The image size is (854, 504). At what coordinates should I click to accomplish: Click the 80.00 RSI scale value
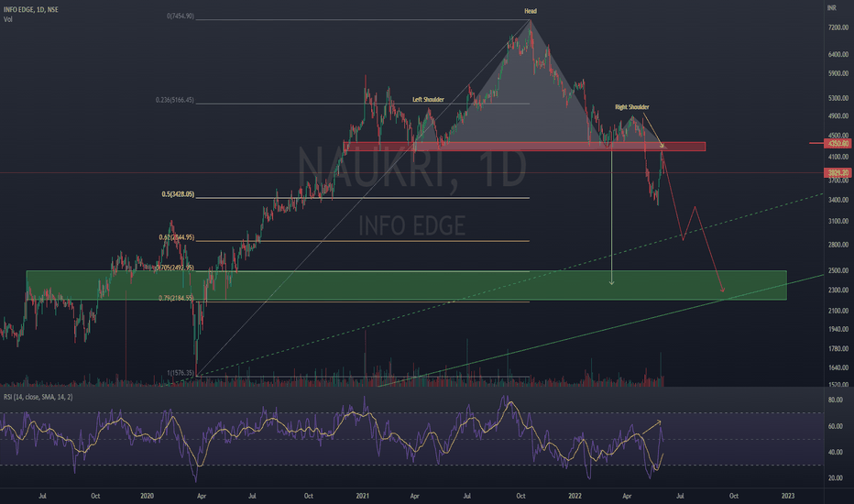(x=836, y=400)
